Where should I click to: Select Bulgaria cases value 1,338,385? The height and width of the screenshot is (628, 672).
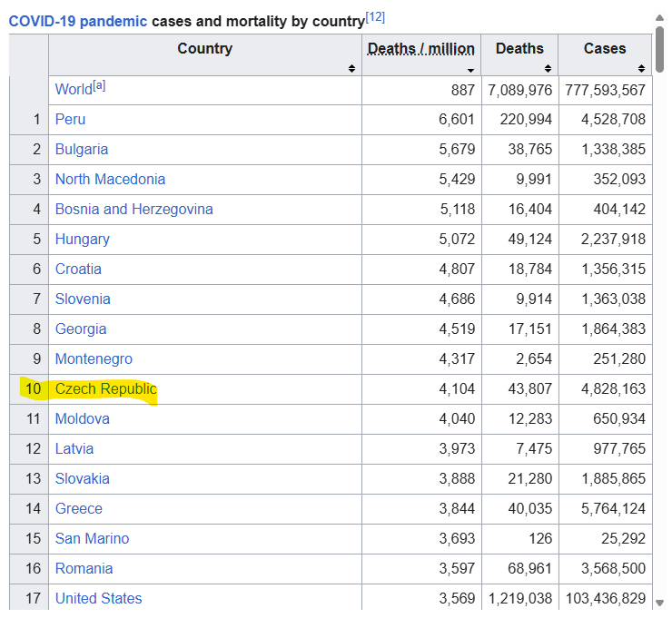[613, 150]
